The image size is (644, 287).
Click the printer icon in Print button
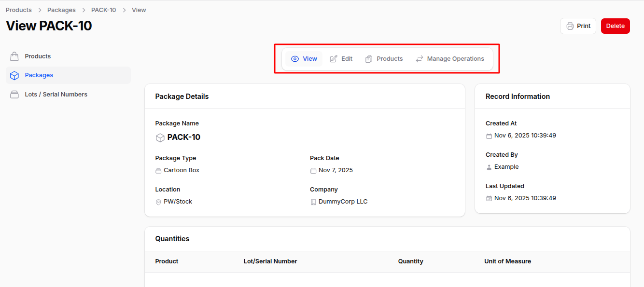570,26
